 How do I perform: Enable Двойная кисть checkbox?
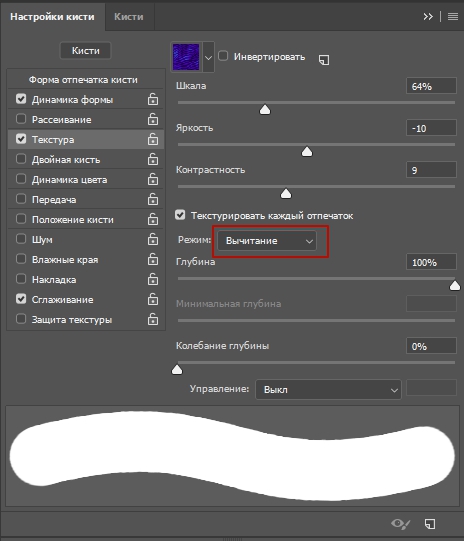tap(21, 159)
